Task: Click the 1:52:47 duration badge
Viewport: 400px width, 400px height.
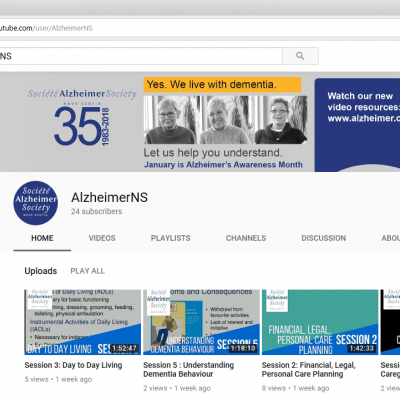Action: click(x=124, y=348)
